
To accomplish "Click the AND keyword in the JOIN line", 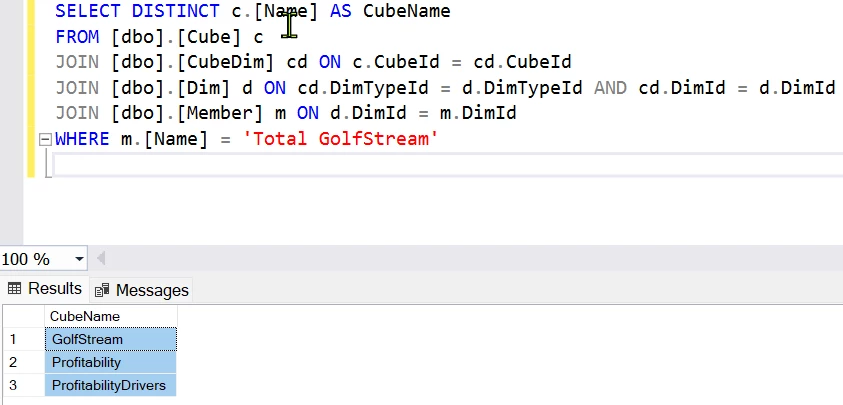I will (610, 88).
